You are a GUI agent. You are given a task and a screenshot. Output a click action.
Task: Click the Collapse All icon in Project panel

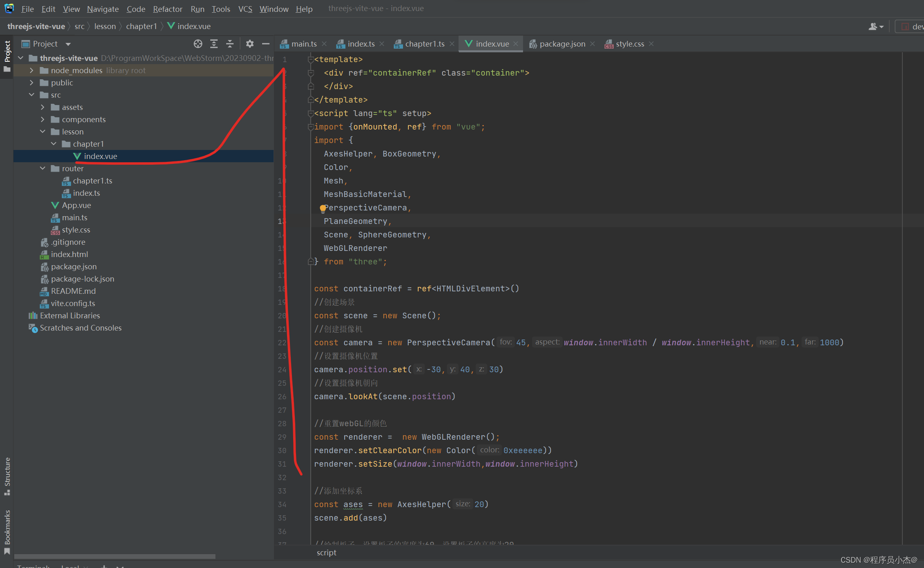pyautogui.click(x=230, y=44)
